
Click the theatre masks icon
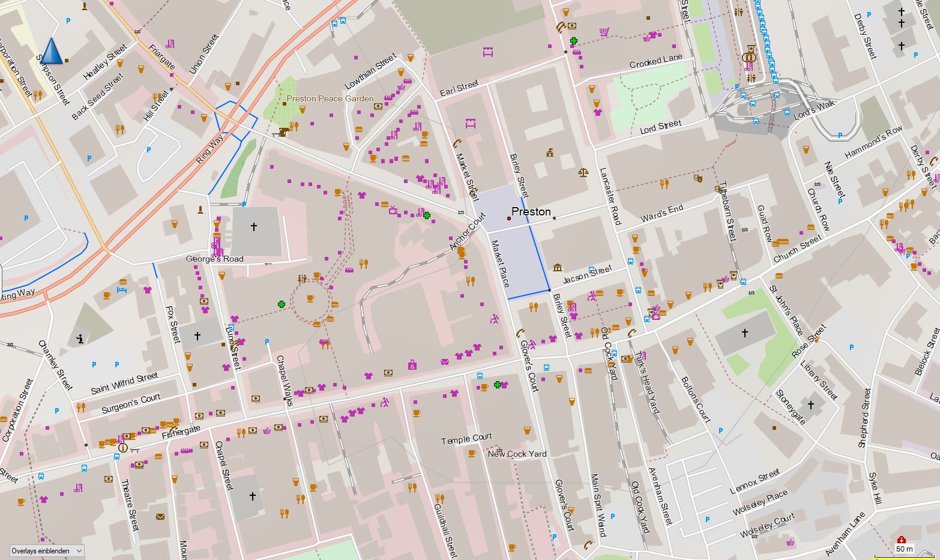pyautogui.click(x=698, y=178)
